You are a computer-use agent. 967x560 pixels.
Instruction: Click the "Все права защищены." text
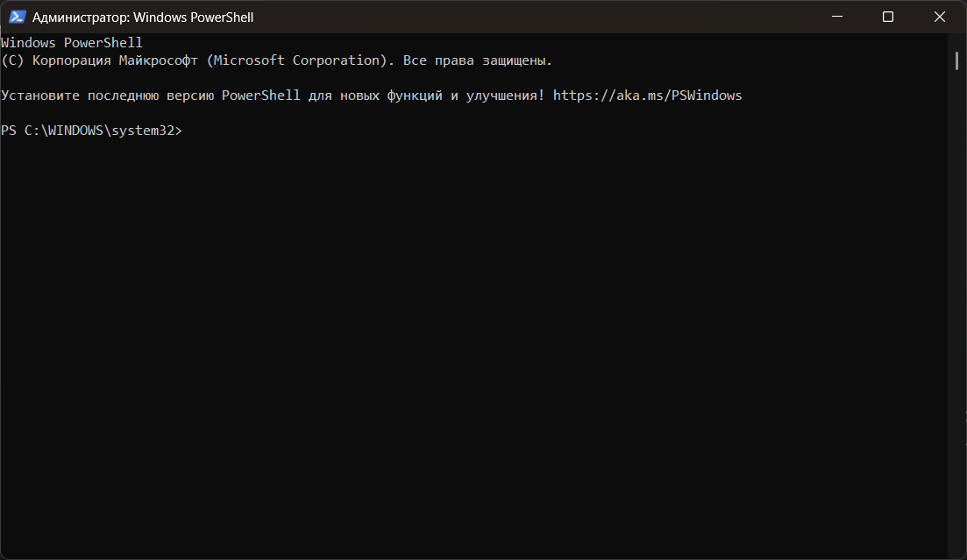coord(478,60)
